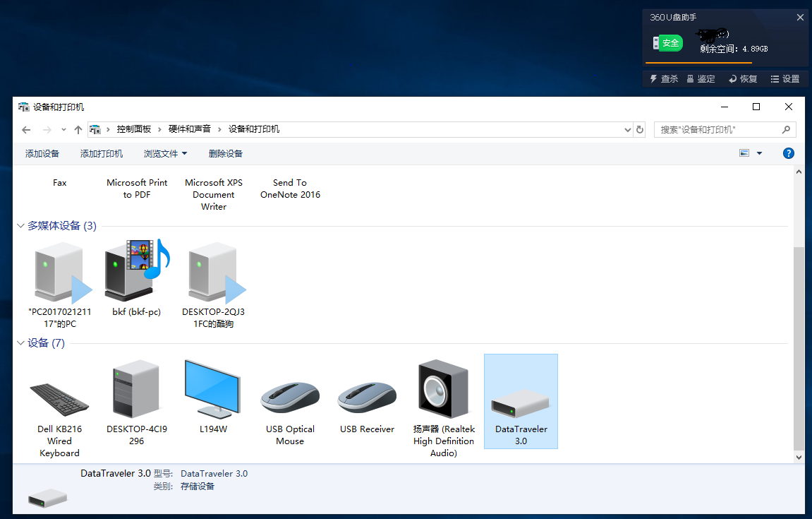Click the search magnifier icon

[x=786, y=130]
